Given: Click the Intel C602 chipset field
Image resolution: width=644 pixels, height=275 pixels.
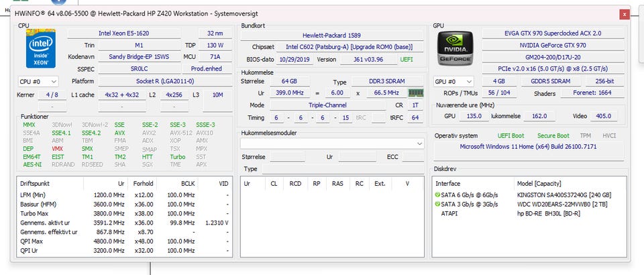Looking at the screenshot, I should click(348, 47).
